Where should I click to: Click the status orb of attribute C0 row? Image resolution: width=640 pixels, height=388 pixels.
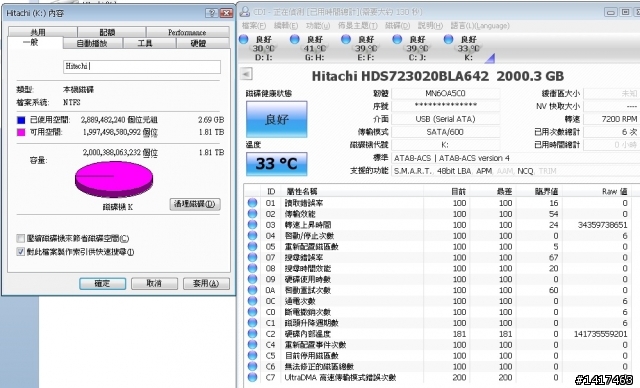[252, 312]
